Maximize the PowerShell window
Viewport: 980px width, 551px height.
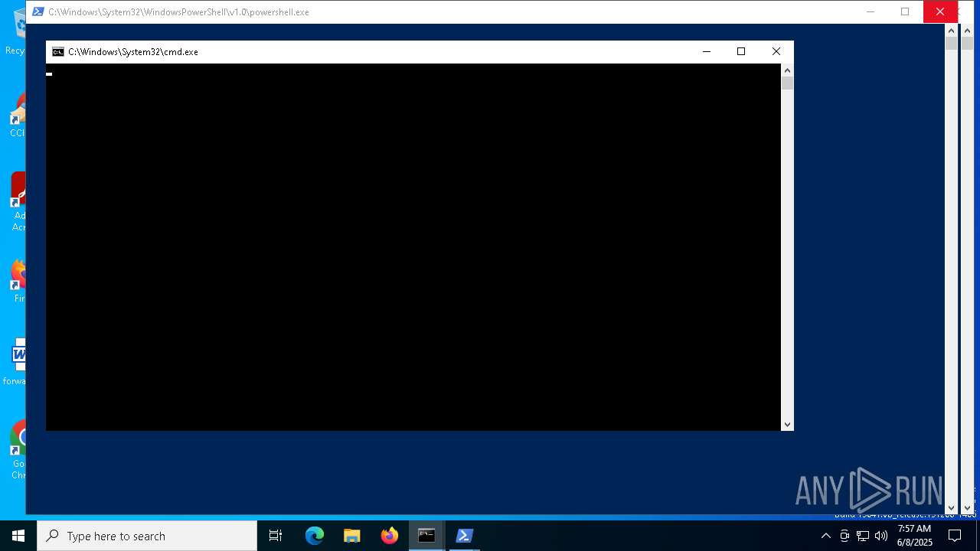[905, 11]
